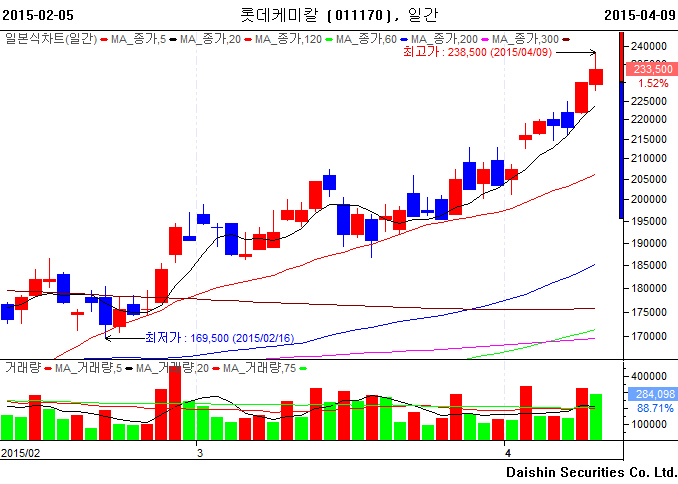Click the green line swatch after MA_종가,120
The width and height of the screenshot is (678, 484).
pyautogui.click(x=329, y=40)
